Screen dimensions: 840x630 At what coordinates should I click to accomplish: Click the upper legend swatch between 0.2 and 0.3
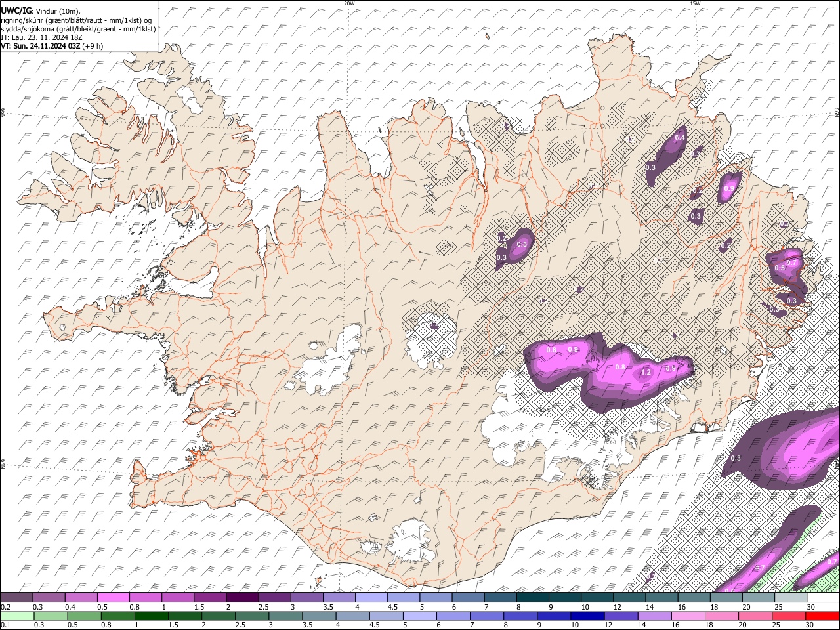pos(17,597)
